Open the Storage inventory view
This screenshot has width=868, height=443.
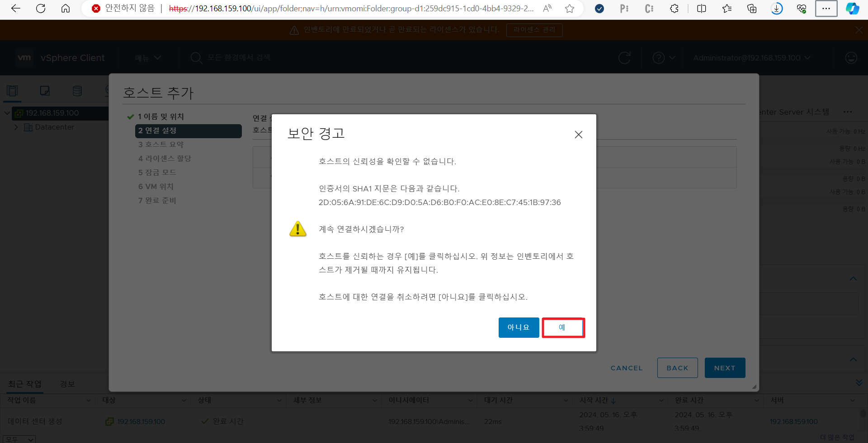click(77, 91)
